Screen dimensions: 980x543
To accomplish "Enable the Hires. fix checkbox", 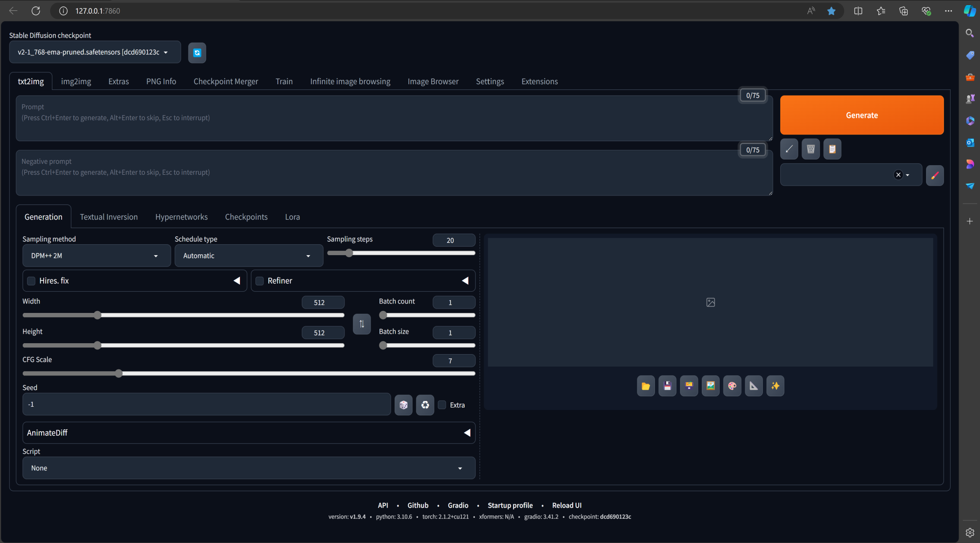I will coord(31,281).
